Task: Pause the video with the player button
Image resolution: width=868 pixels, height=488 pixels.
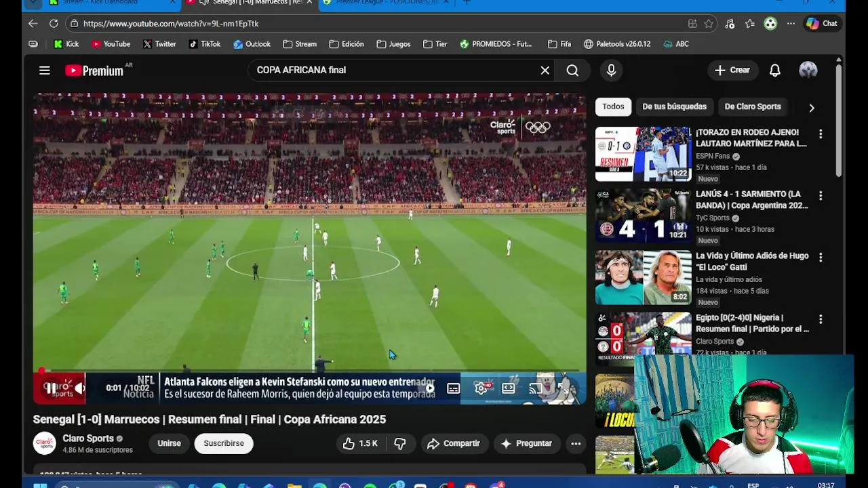Action: (51, 388)
